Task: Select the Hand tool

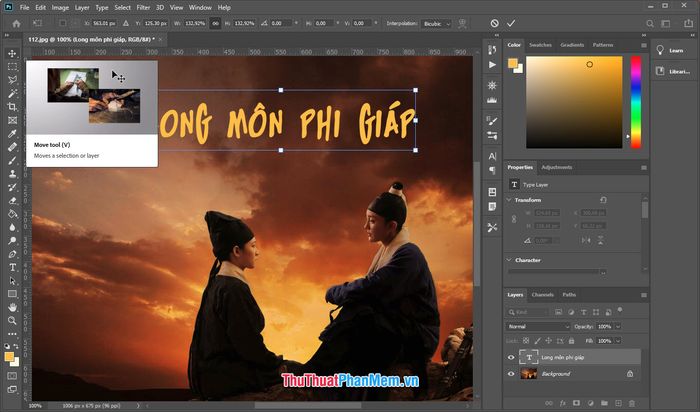Action: pos(12,308)
